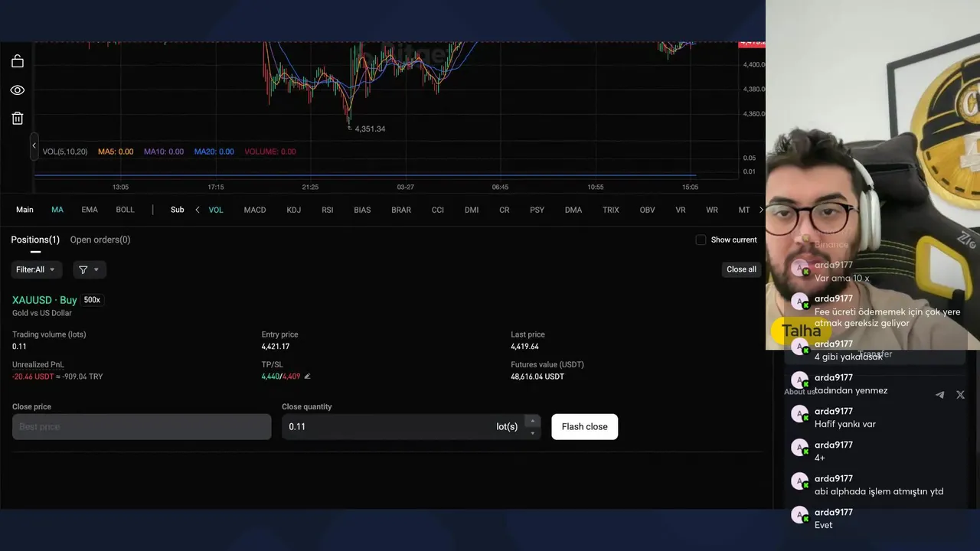Click the Telegram paper plane icon
Image resolution: width=980 pixels, height=551 pixels.
[x=939, y=395]
